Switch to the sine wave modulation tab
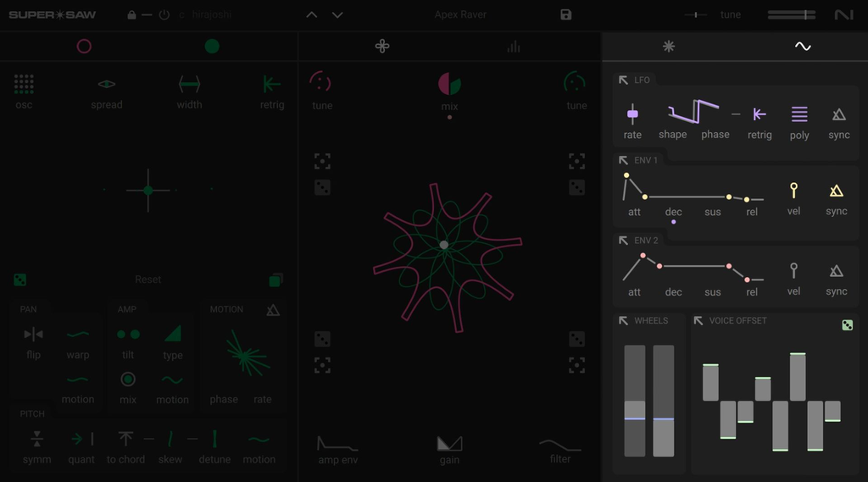This screenshot has width=868, height=482. pyautogui.click(x=803, y=47)
